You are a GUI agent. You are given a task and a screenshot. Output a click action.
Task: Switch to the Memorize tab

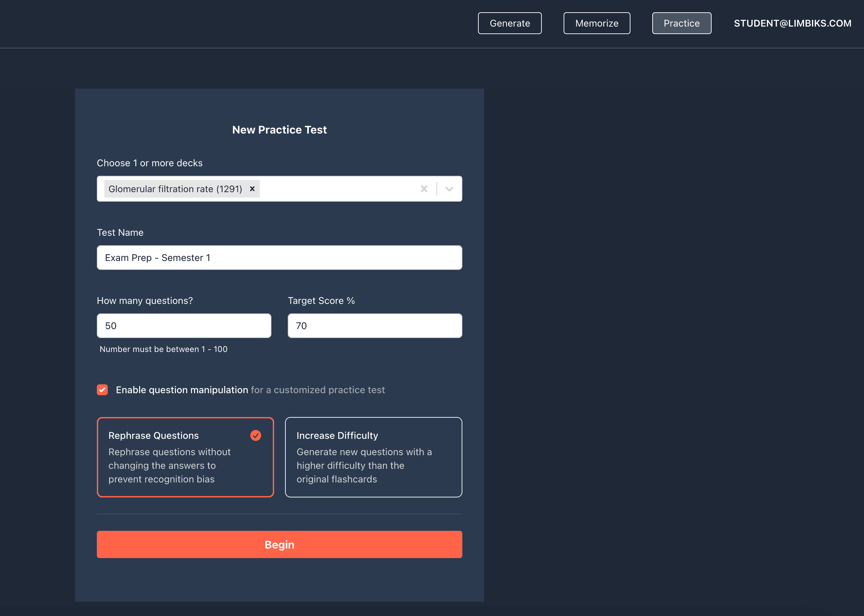coord(596,23)
